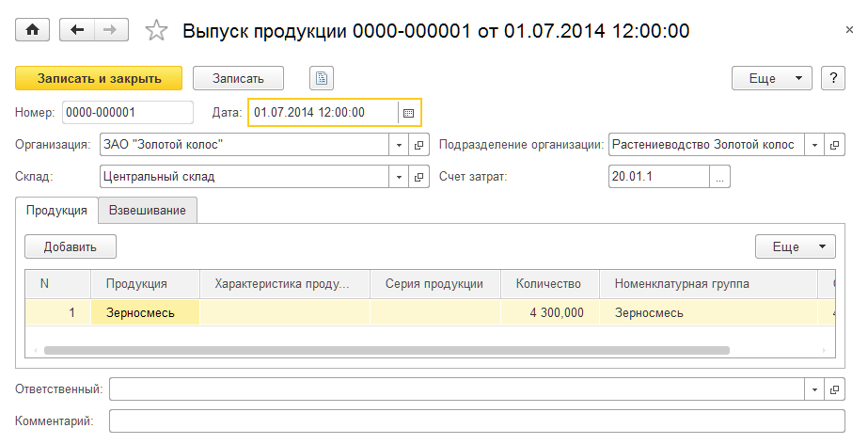Click the Номенклатурная группа column header
The height and width of the screenshot is (444, 868).
(708, 284)
